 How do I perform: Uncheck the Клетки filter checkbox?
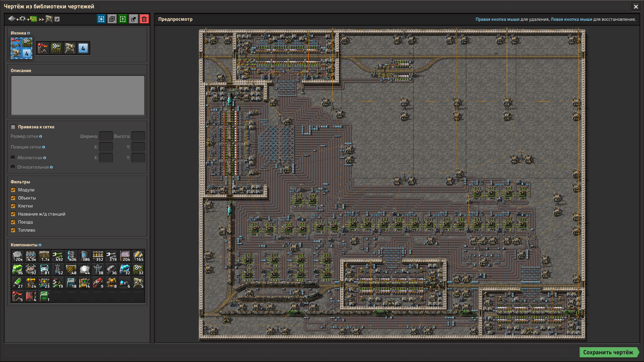tap(13, 206)
